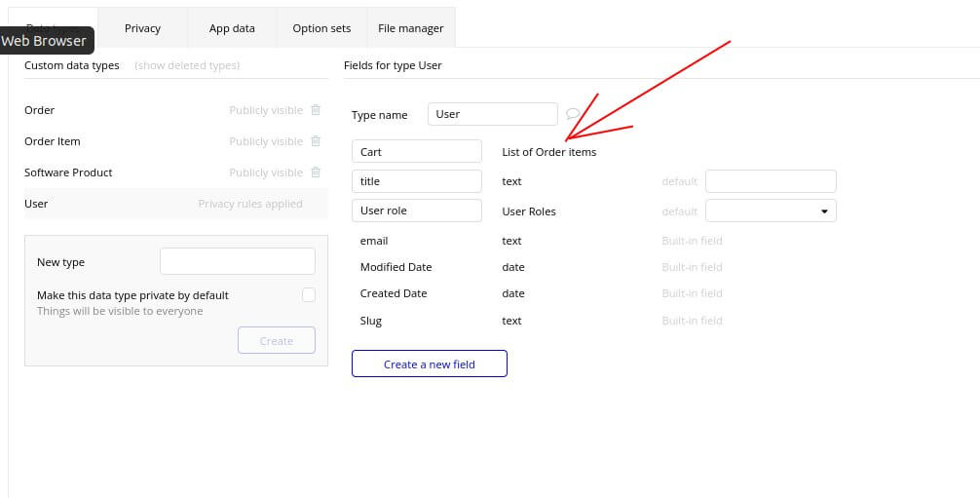
Task: Click the Cart field name box
Action: tap(416, 152)
